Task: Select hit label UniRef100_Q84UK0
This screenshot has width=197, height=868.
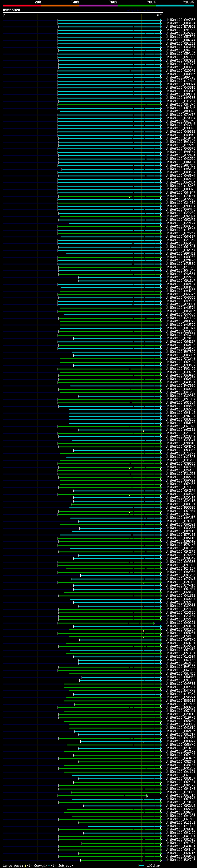Action: (x=180, y=104)
